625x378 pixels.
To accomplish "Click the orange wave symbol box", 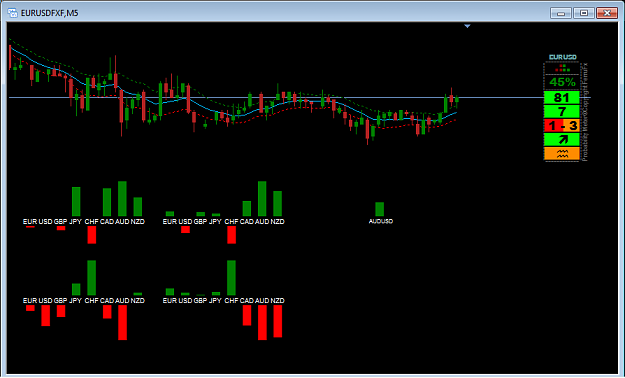I will point(562,154).
